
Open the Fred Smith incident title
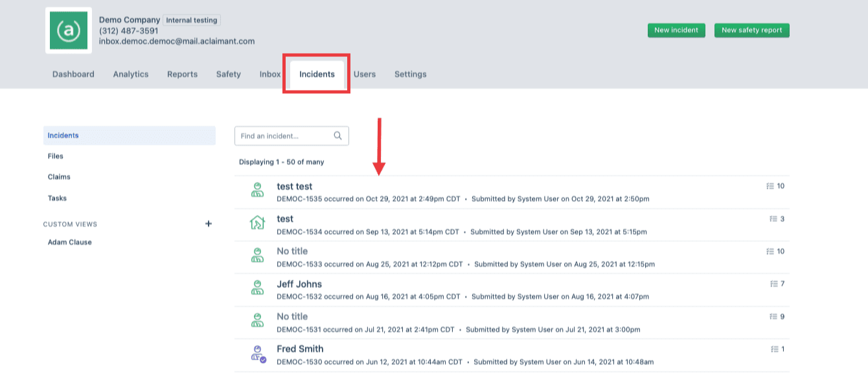tap(300, 349)
